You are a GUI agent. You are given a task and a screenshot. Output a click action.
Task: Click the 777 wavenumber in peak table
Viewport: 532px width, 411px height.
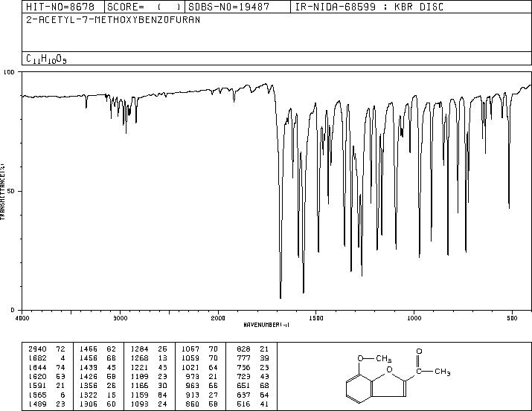pos(243,358)
